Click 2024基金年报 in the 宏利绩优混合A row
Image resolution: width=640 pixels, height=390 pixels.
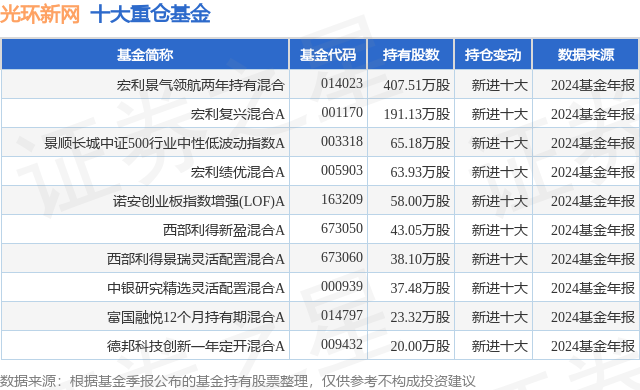click(593, 172)
